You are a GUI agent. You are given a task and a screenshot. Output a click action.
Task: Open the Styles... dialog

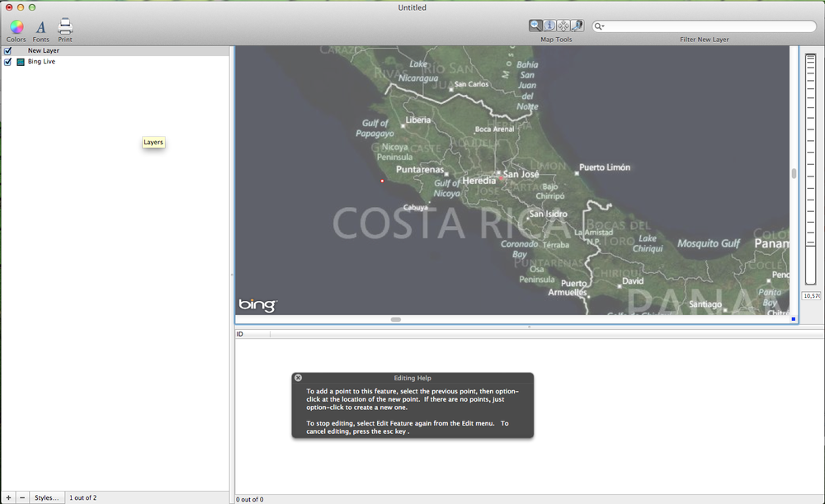[x=47, y=497]
